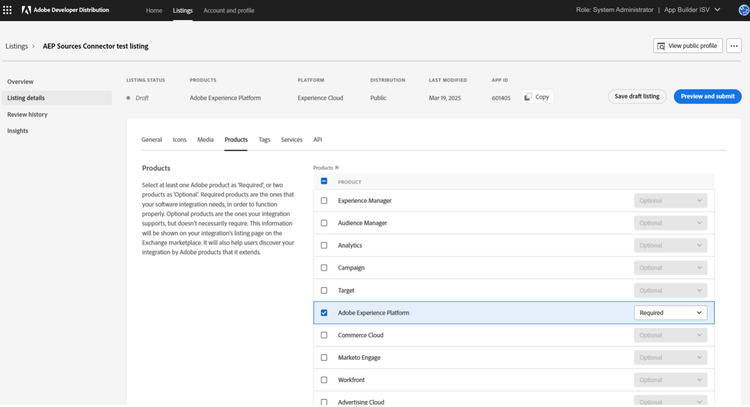Switch to the Media tab

click(x=205, y=140)
